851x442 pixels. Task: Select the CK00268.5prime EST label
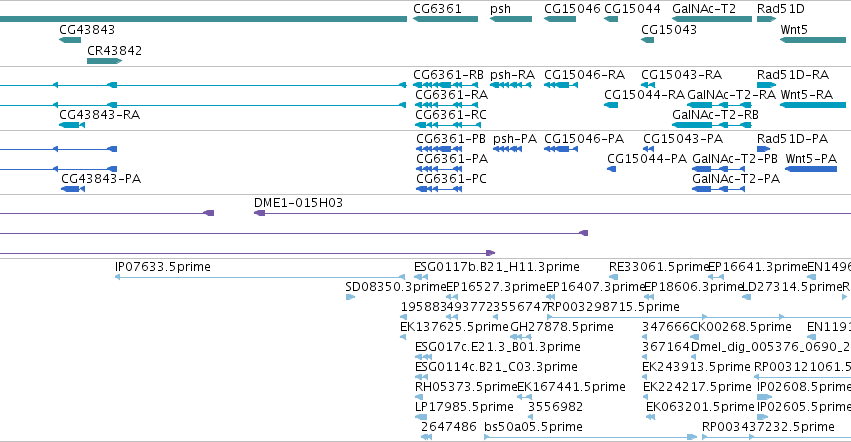(x=740, y=327)
